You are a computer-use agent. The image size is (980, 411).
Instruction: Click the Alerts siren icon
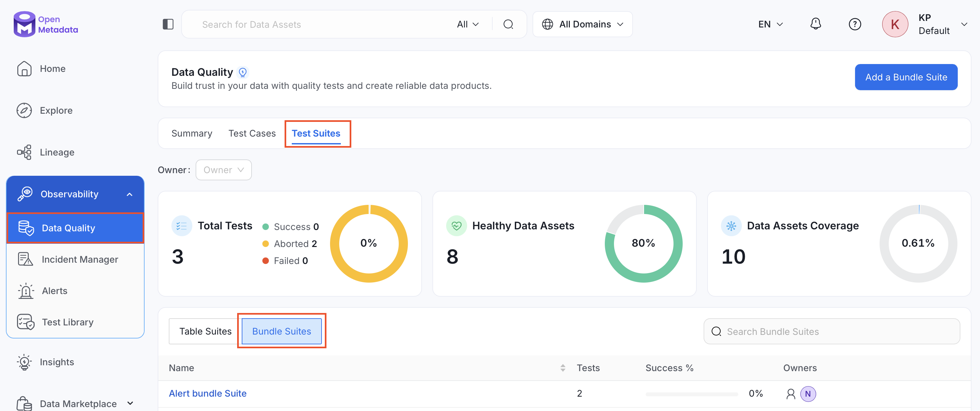(x=26, y=291)
